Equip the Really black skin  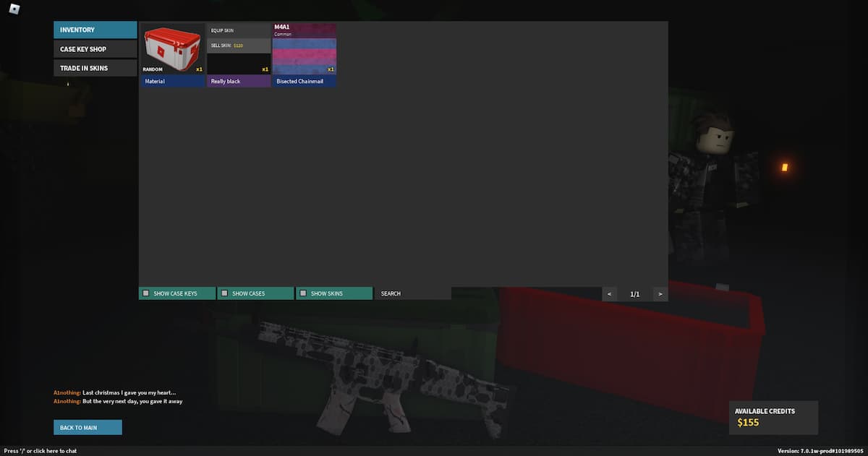coord(239,30)
